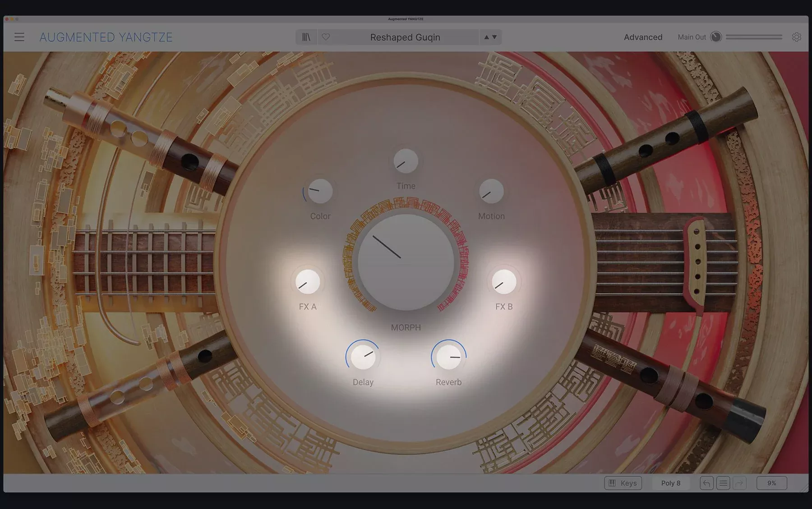
Task: Click the undo arrow icon
Action: click(706, 483)
